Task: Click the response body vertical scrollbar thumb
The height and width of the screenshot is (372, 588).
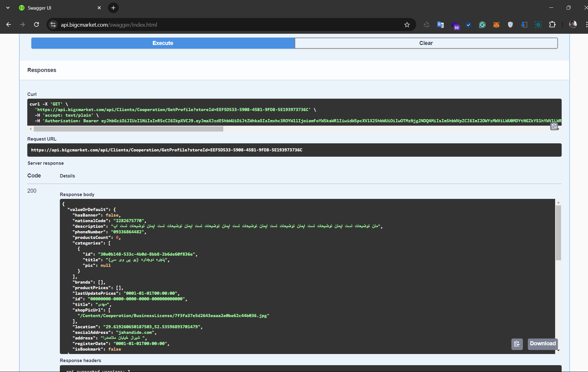Action: [558, 233]
